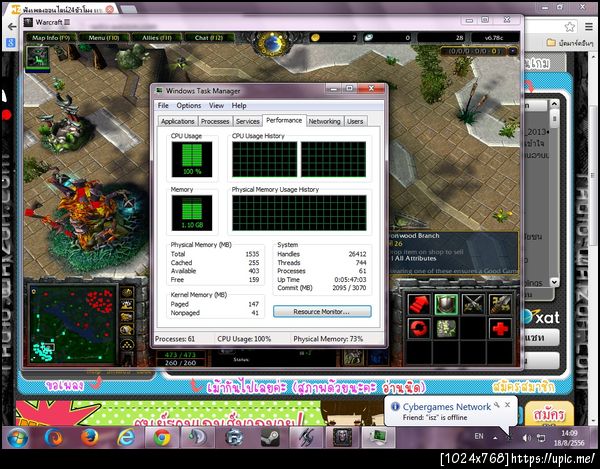Screen dimensions: 600x469
Task: Click the Task Manager taskbar button
Action: click(378, 437)
